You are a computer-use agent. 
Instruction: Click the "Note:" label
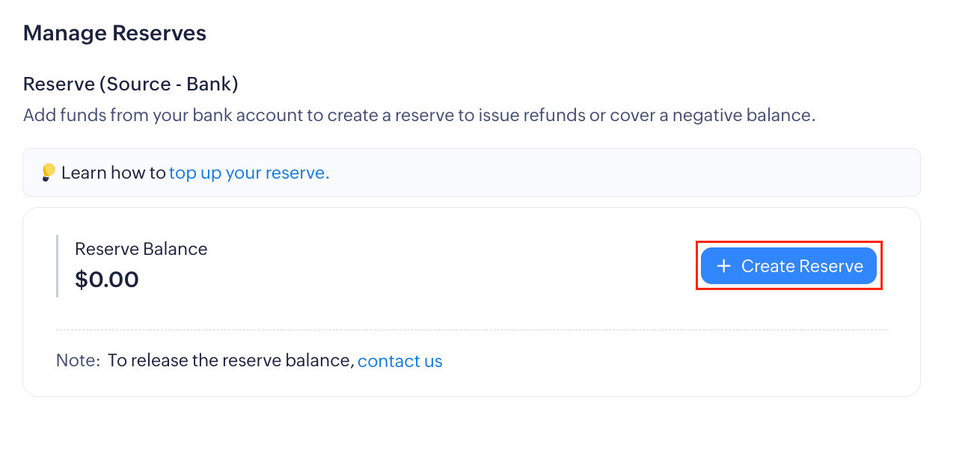[78, 361]
